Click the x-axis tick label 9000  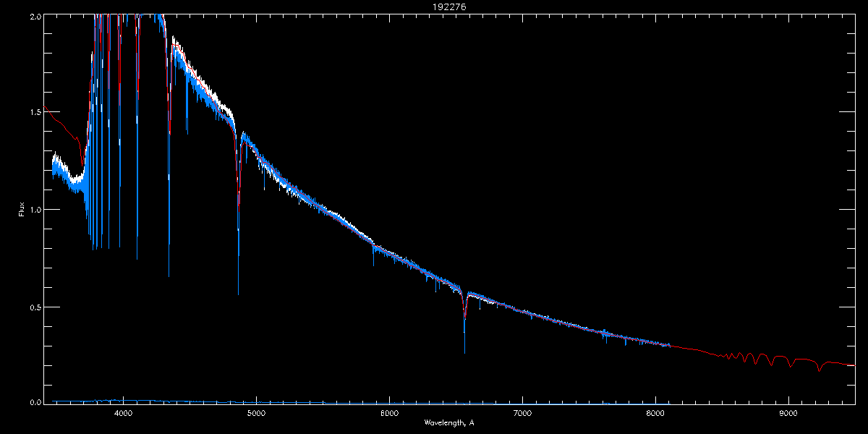pyautogui.click(x=788, y=413)
